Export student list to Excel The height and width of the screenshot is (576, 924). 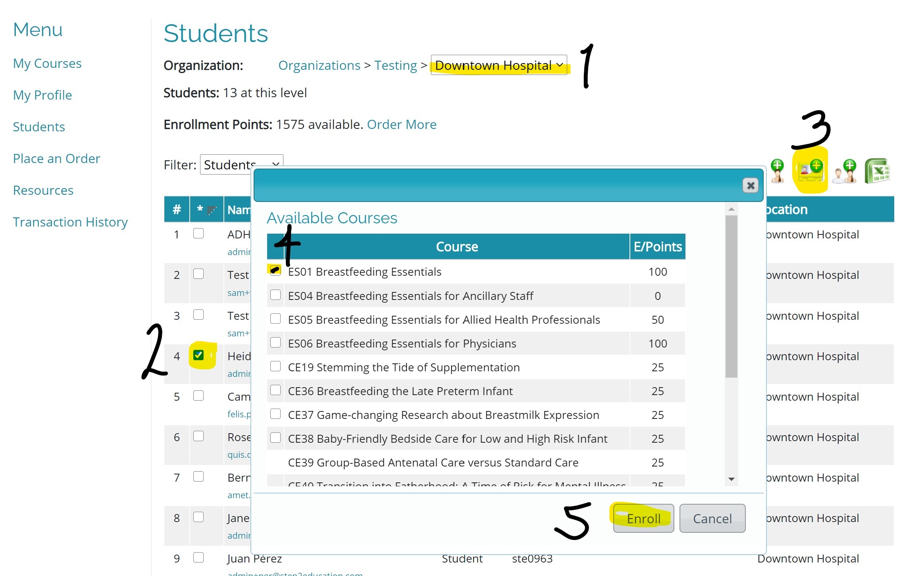tap(878, 171)
